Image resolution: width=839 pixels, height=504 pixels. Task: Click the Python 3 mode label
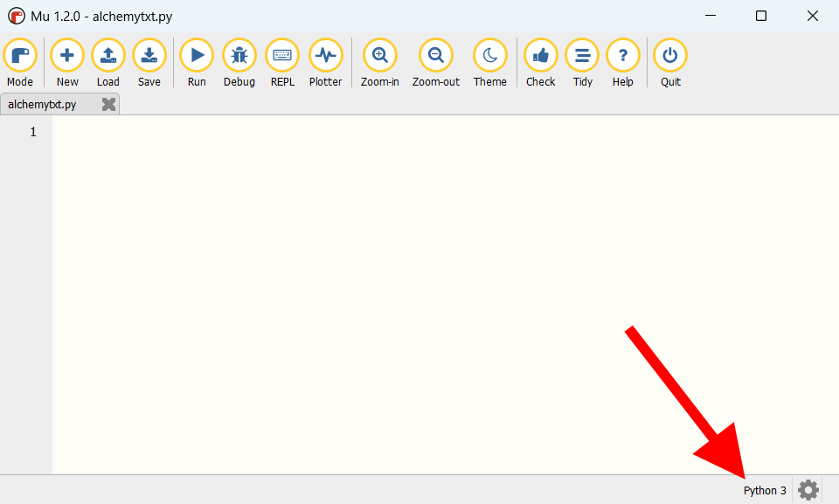click(765, 491)
